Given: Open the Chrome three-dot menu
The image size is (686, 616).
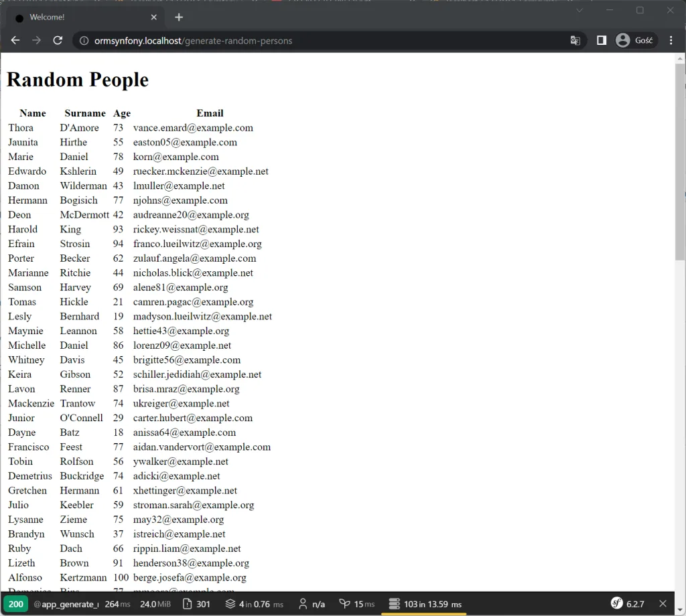Looking at the screenshot, I should [671, 41].
